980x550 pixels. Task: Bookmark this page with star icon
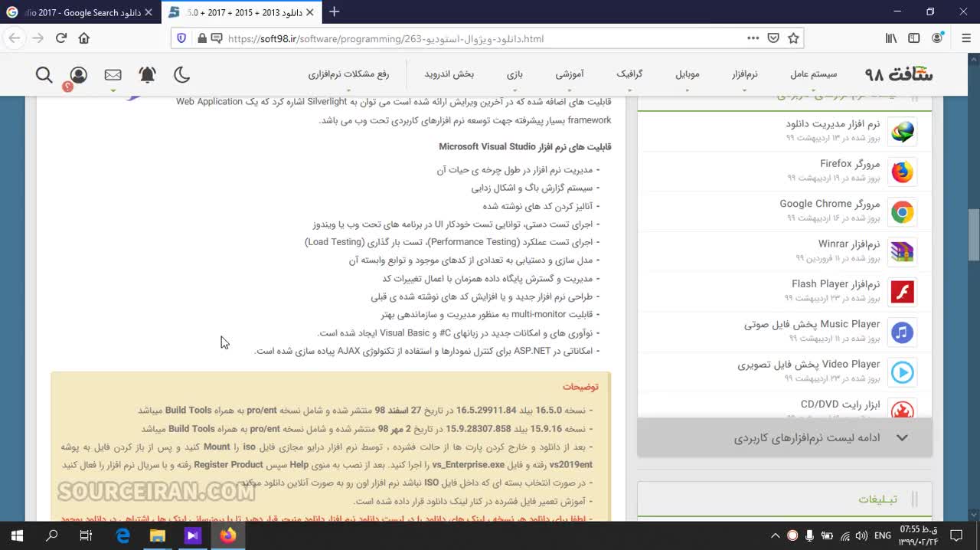[x=793, y=38]
